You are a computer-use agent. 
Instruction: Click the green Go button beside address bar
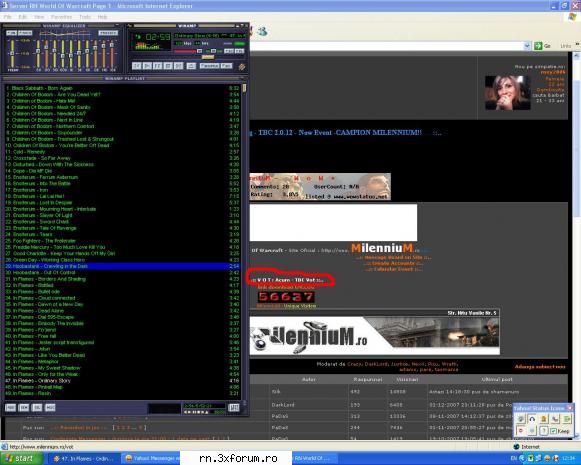click(542, 46)
